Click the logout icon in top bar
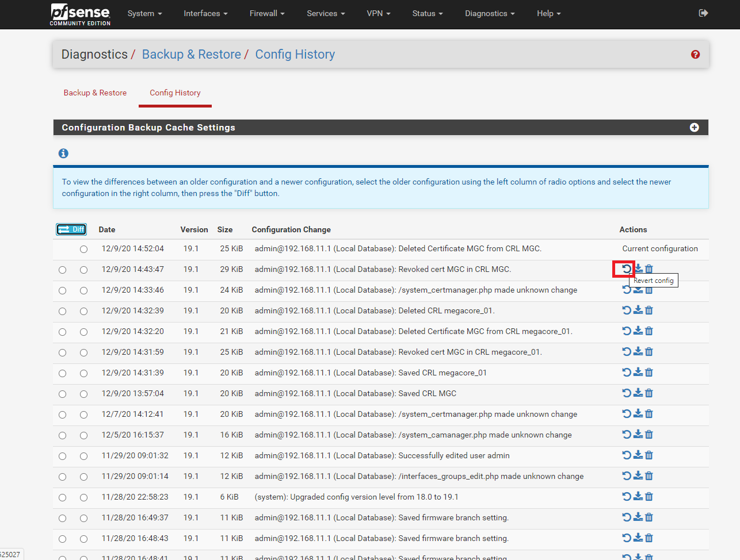 pyautogui.click(x=703, y=13)
